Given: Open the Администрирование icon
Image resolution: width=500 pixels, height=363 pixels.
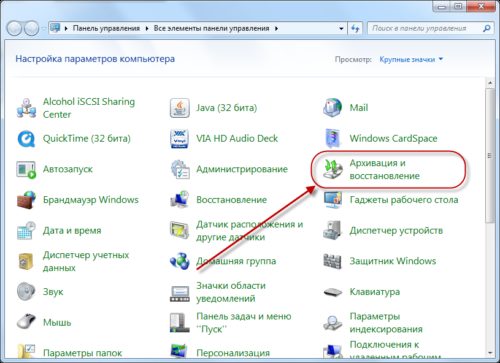Looking at the screenshot, I should click(180, 169).
